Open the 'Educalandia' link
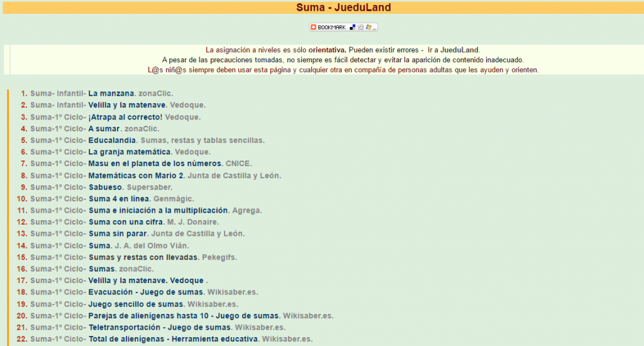Viewport: 644px width, 346px height. 112,140
